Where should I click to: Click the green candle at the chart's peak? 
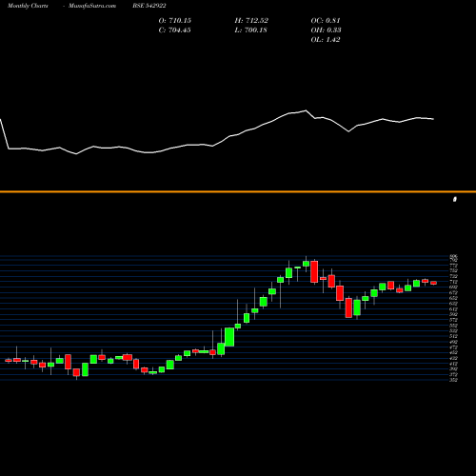(x=306, y=264)
